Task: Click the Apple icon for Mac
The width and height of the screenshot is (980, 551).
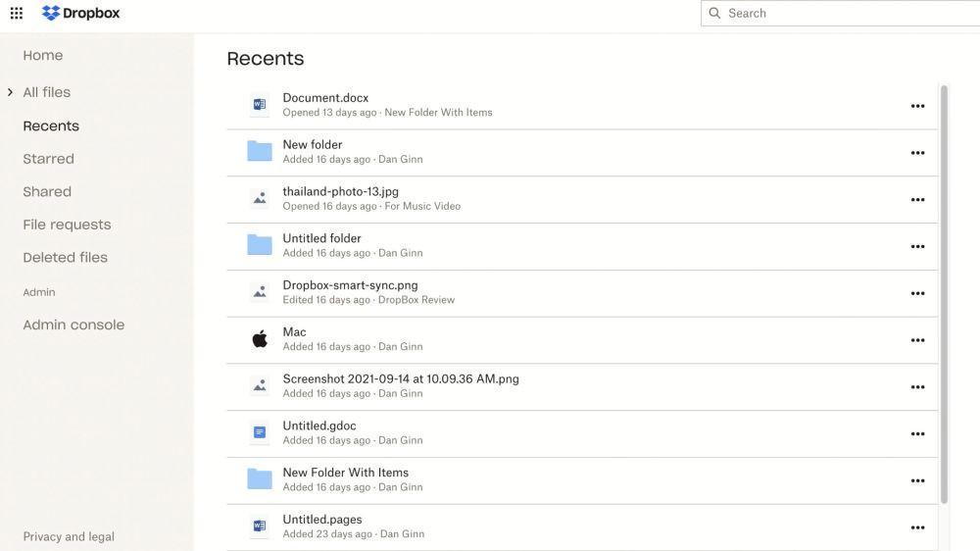Action: point(260,339)
